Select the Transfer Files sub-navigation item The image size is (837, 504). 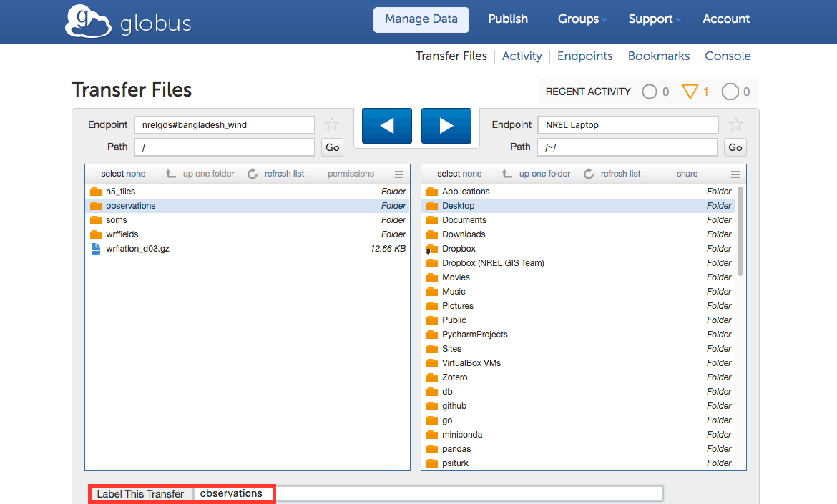click(x=451, y=56)
